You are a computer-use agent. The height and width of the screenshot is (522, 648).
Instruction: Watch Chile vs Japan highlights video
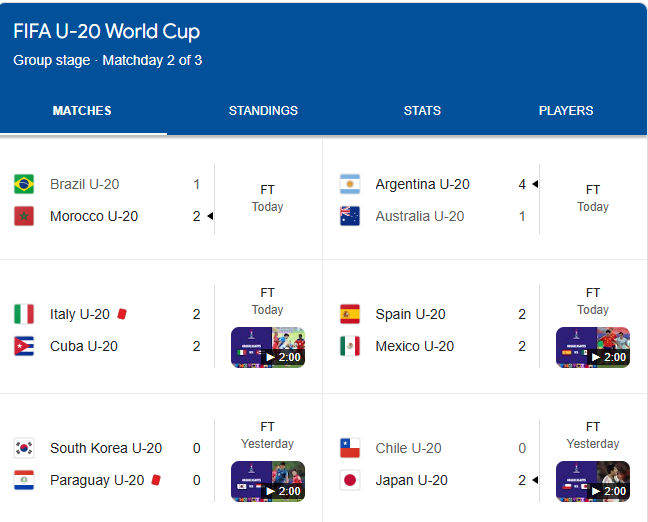click(592, 481)
